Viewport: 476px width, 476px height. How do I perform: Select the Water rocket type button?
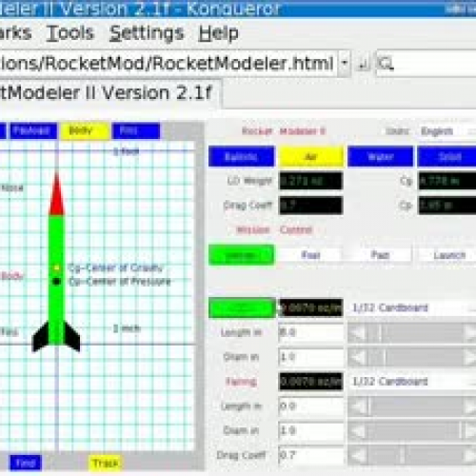pos(381,156)
